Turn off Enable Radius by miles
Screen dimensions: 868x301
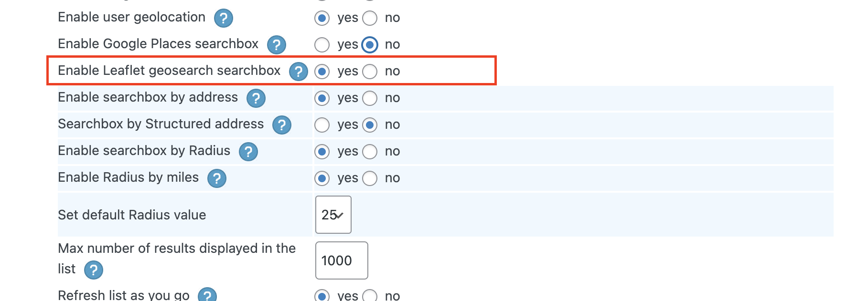[x=370, y=178]
